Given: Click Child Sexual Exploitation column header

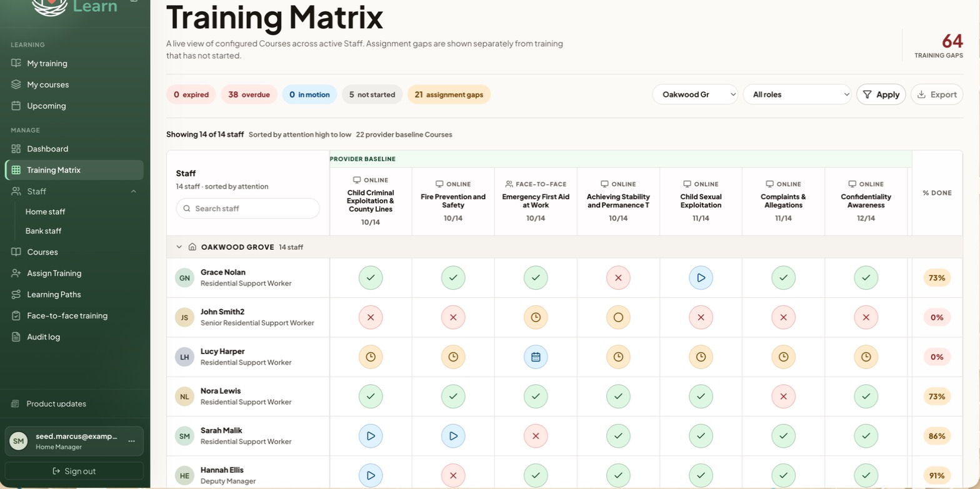Looking at the screenshot, I should (x=701, y=200).
